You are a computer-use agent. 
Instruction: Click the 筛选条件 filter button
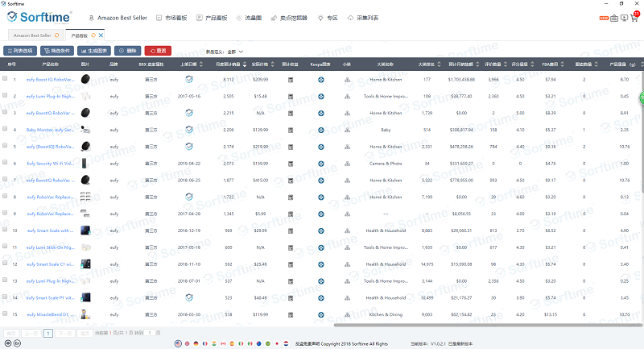(x=57, y=51)
